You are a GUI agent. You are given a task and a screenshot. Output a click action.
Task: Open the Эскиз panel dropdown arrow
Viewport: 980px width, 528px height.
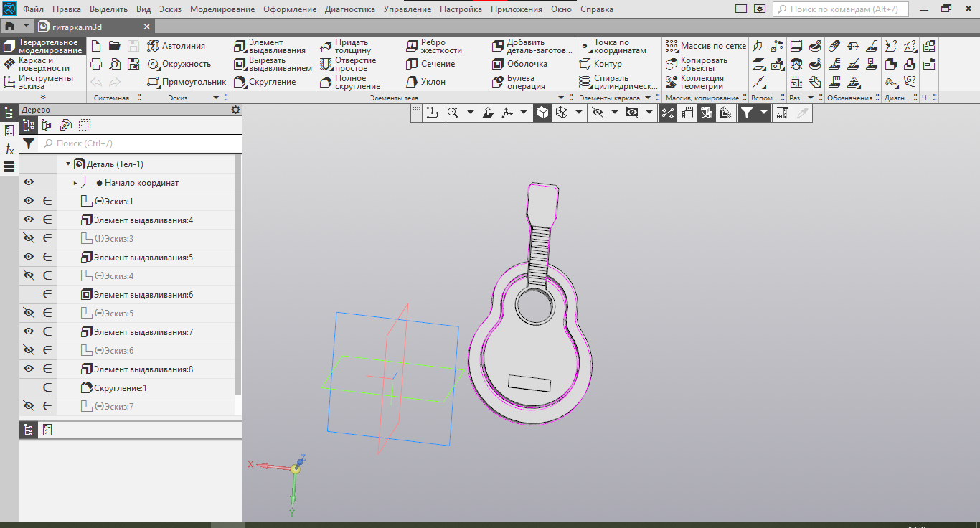click(216, 98)
